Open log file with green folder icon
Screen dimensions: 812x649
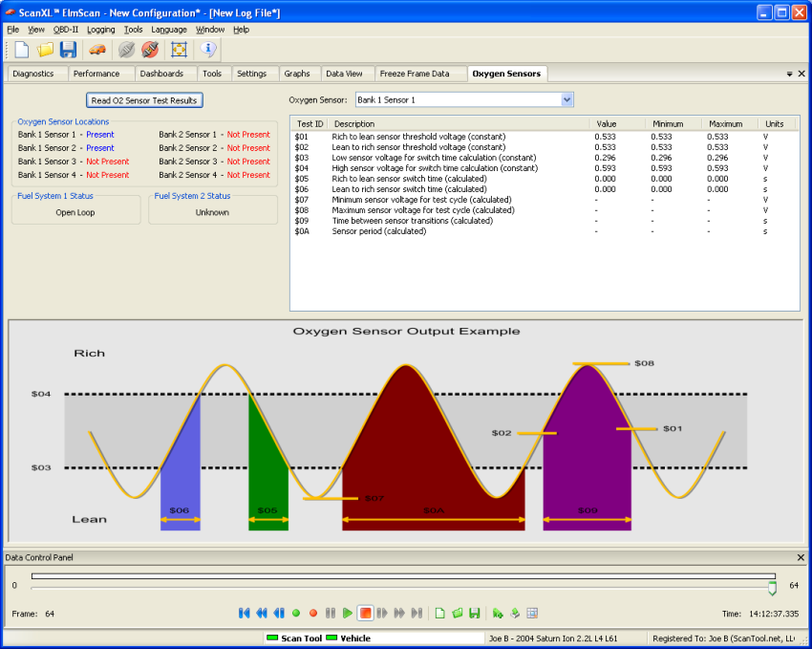coord(458,614)
